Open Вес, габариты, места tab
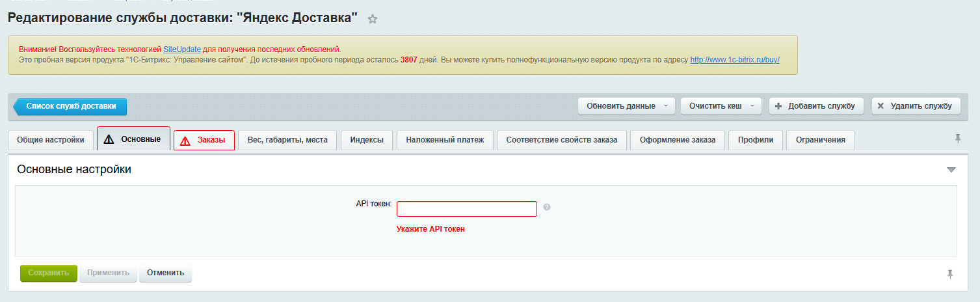The image size is (980, 302). tap(287, 139)
